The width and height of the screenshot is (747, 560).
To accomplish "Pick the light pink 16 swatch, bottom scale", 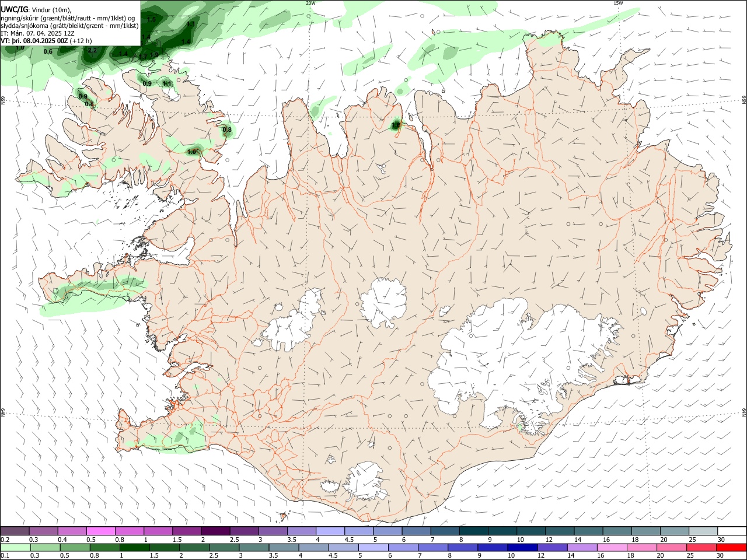I will click(x=611, y=548).
